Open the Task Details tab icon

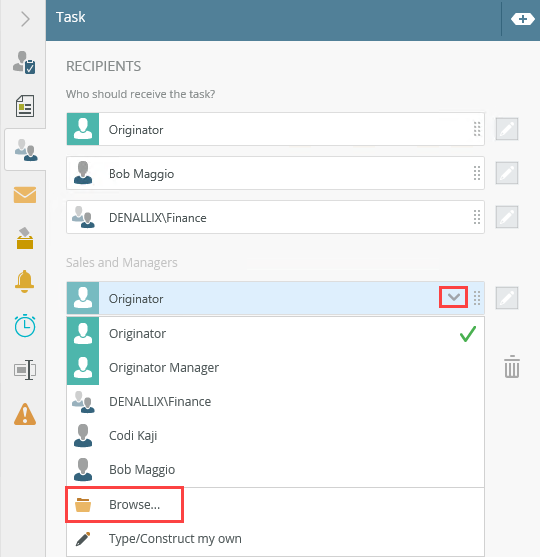pyautogui.click(x=24, y=62)
